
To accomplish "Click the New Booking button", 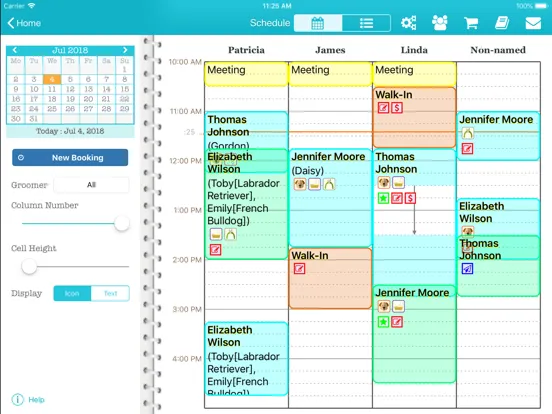I will point(70,157).
